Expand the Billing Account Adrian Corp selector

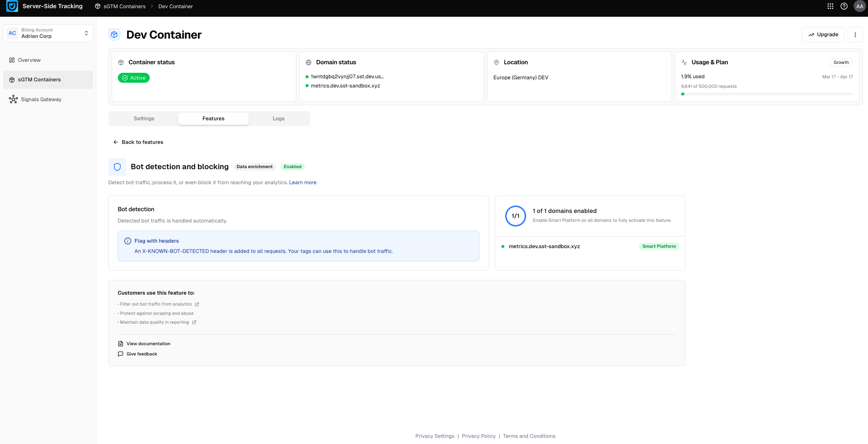48,33
